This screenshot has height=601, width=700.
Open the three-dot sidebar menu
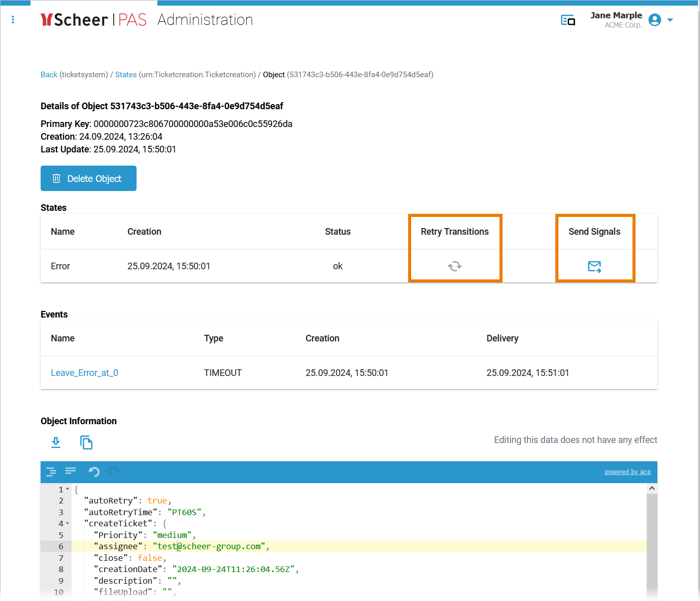point(13,20)
